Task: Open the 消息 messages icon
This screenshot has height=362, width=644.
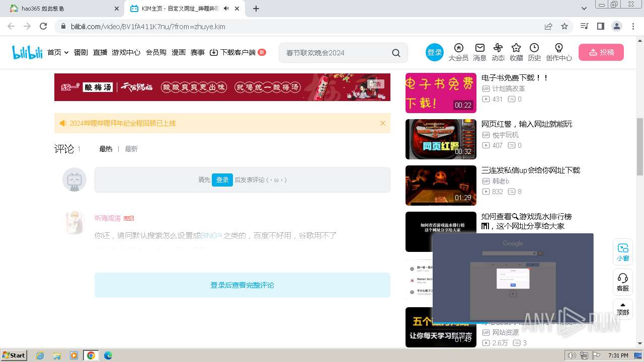Action: tap(479, 52)
